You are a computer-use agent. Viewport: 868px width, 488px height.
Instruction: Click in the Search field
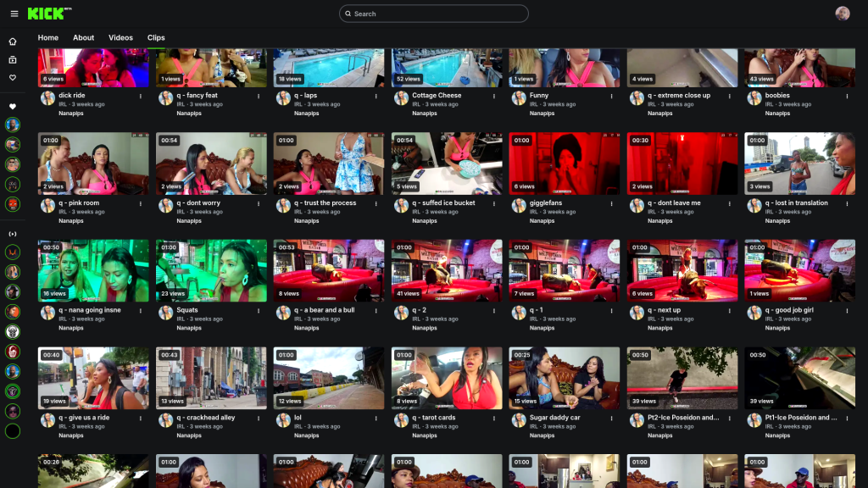pyautogui.click(x=434, y=14)
